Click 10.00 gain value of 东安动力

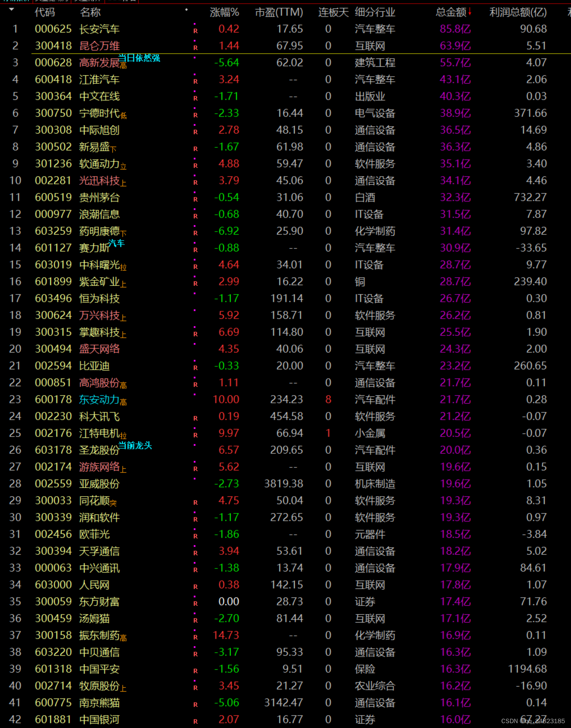[x=226, y=399]
